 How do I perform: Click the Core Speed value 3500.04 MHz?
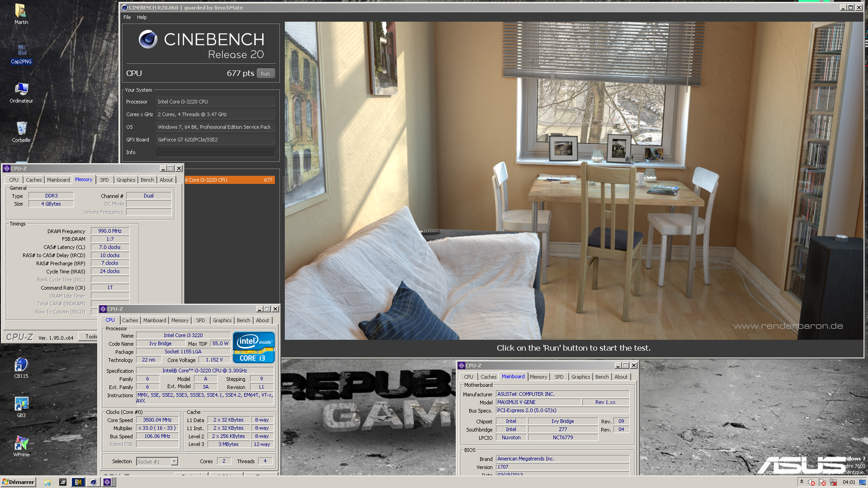coord(157,420)
